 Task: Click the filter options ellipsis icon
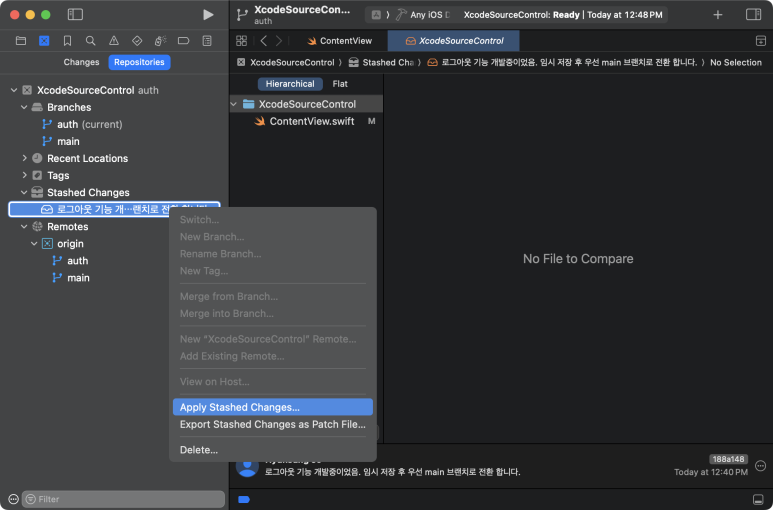[13, 499]
